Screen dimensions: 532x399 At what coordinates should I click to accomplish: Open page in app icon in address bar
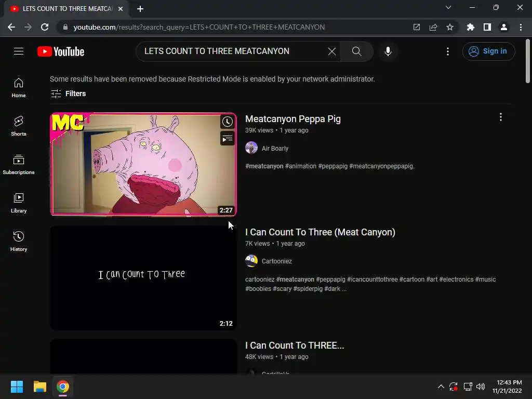[416, 27]
